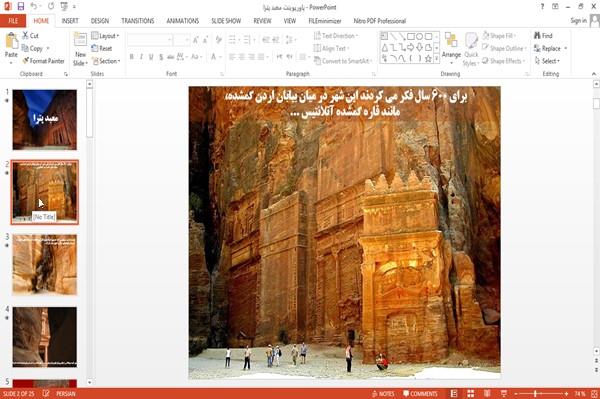Toggle Bold formatting
The width and height of the screenshot is (600, 399).
[x=132, y=57]
